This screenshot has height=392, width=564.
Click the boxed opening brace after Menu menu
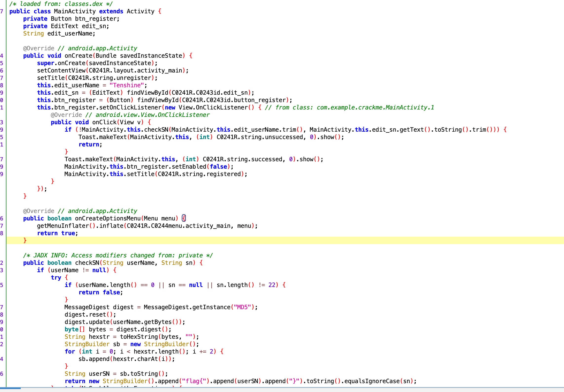(184, 218)
